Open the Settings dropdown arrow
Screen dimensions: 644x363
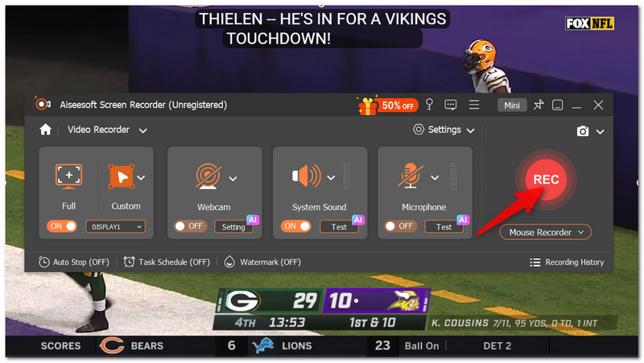click(471, 130)
